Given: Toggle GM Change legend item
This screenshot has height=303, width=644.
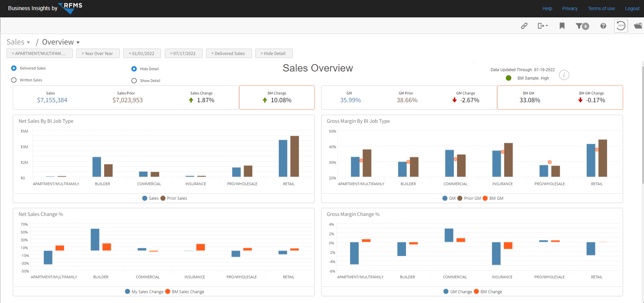Looking at the screenshot, I should click(458, 292).
